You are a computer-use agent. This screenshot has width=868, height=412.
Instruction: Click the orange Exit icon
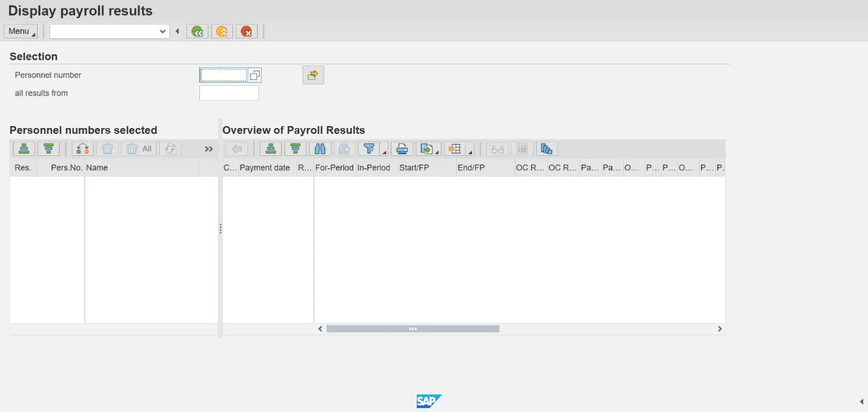(x=222, y=31)
